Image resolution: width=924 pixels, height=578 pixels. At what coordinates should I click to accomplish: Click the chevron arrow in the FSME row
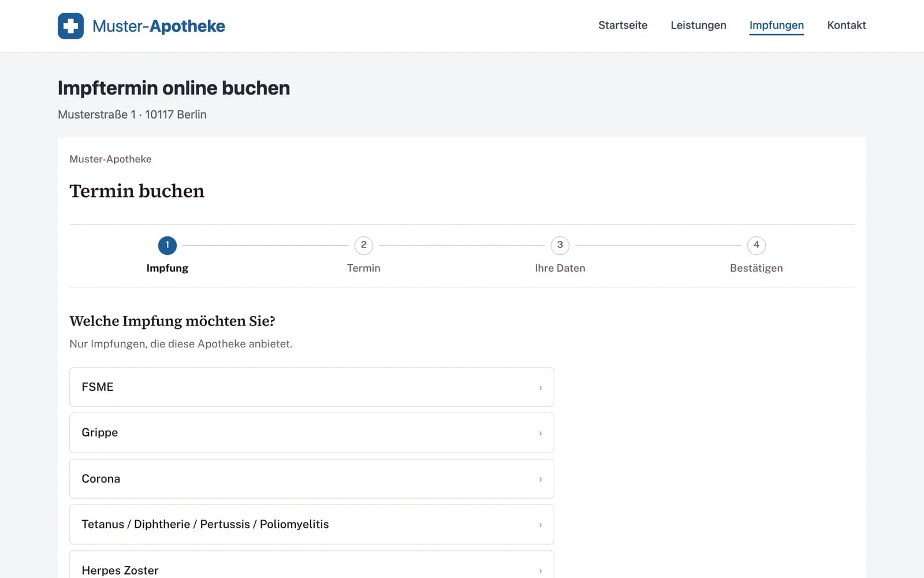[541, 387]
